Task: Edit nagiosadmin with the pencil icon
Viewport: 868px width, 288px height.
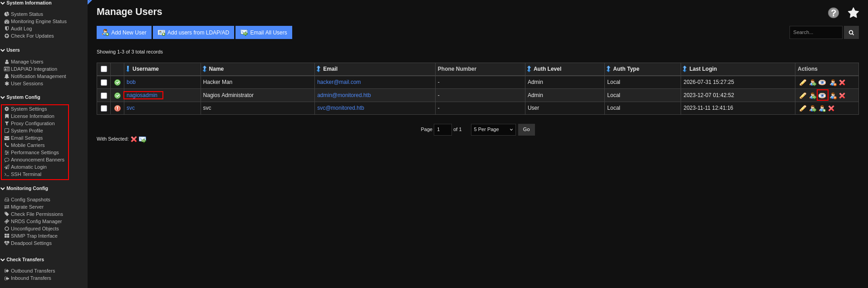Action: (x=803, y=96)
